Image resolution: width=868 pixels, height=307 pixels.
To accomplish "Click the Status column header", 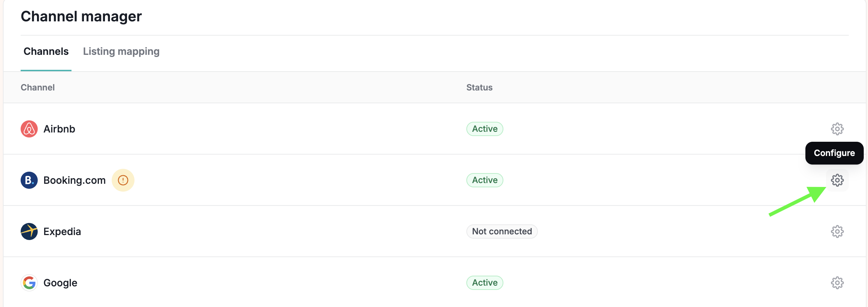I will [x=480, y=88].
